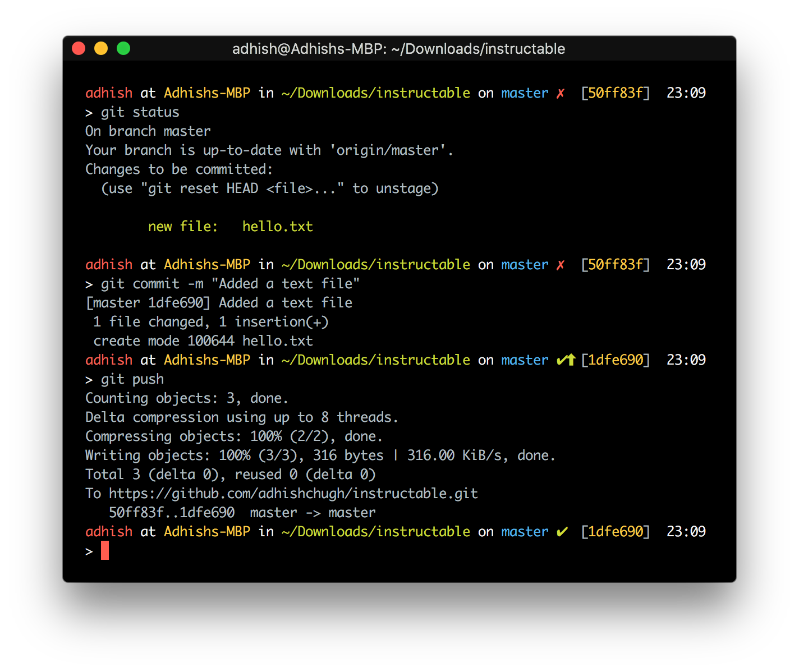The image size is (799, 672).
Task: Click the green maximize traffic light
Action: point(123,48)
